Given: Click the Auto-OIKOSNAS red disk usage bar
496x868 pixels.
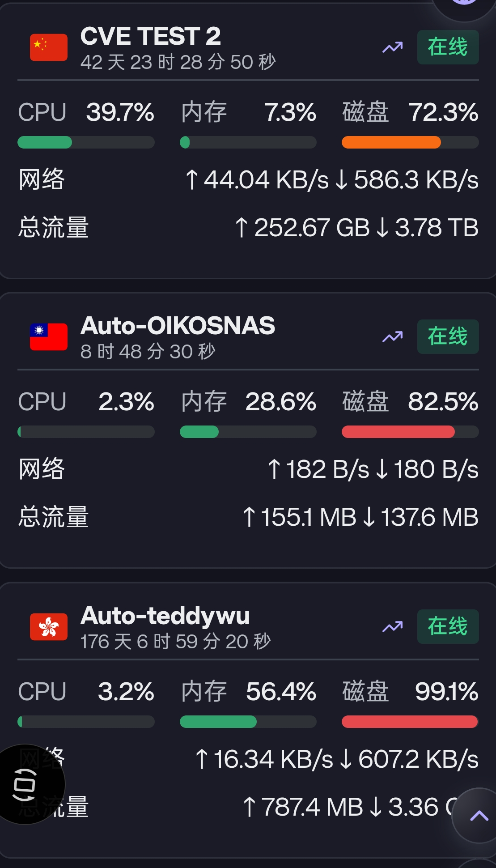Looking at the screenshot, I should [x=410, y=432].
